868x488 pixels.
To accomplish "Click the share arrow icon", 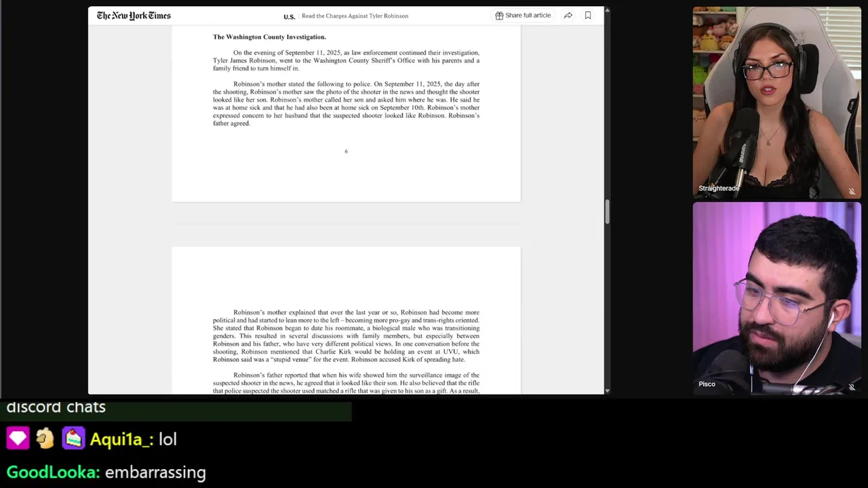I will (x=568, y=16).
